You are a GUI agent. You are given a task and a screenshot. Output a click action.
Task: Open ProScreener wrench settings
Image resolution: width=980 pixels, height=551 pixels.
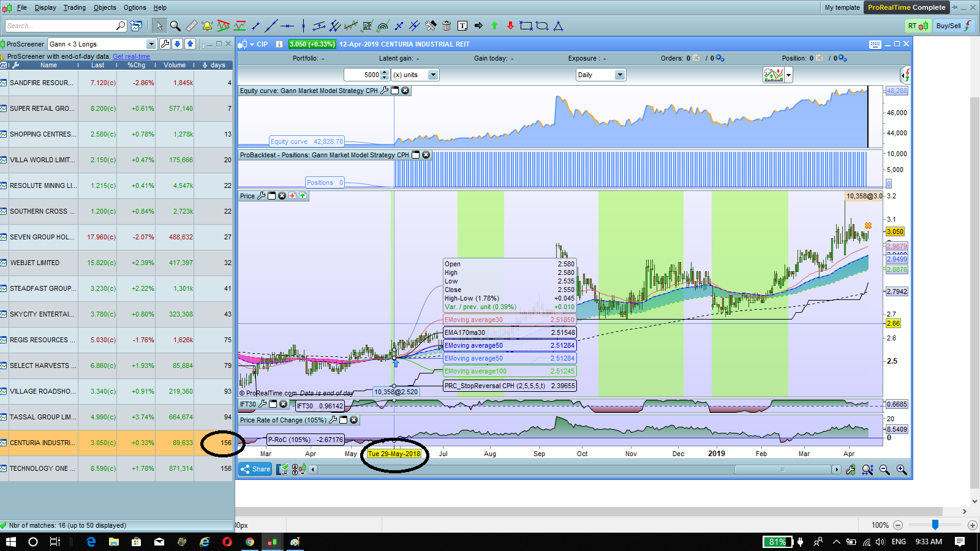pos(165,44)
